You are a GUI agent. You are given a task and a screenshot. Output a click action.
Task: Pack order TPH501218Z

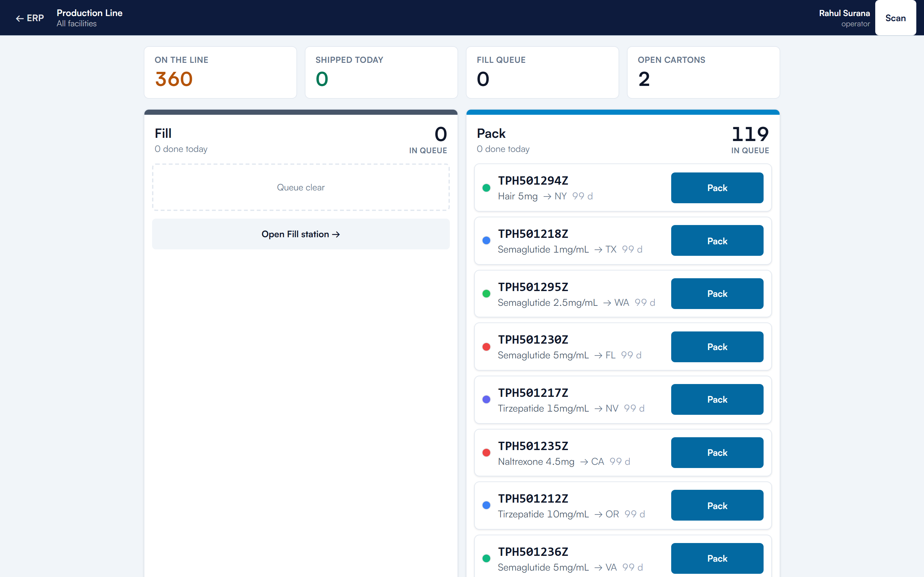pyautogui.click(x=717, y=241)
